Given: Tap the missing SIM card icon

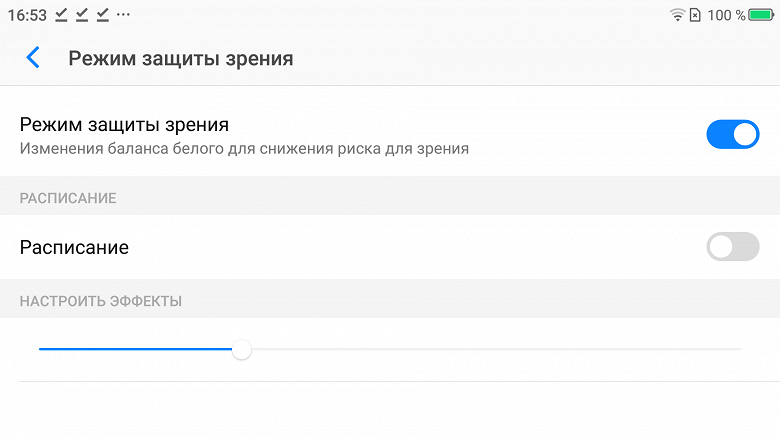Looking at the screenshot, I should 695,15.
